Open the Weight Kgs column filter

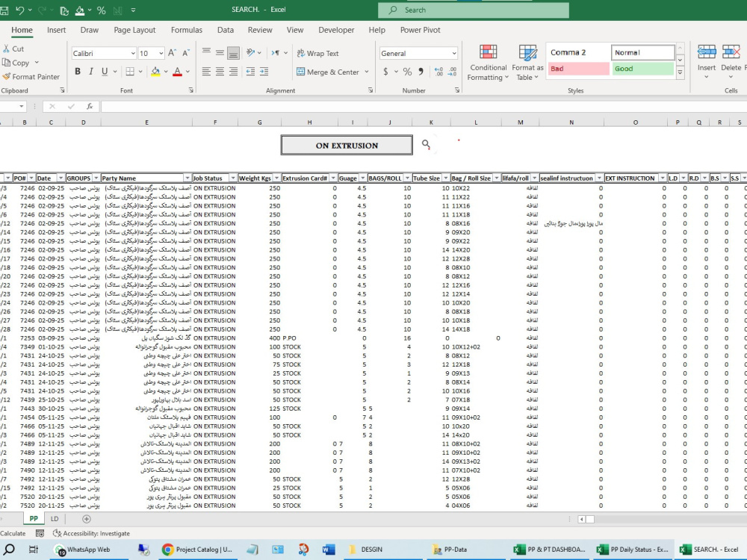coord(276,178)
